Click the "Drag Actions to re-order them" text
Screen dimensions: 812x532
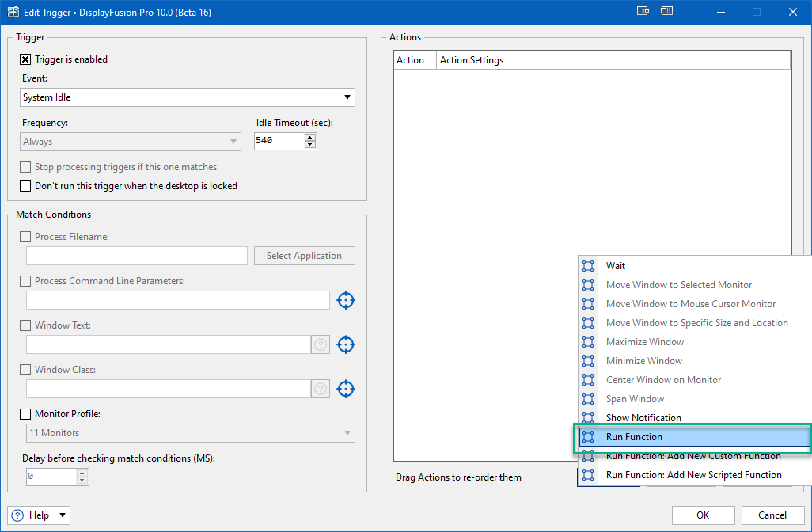458,477
